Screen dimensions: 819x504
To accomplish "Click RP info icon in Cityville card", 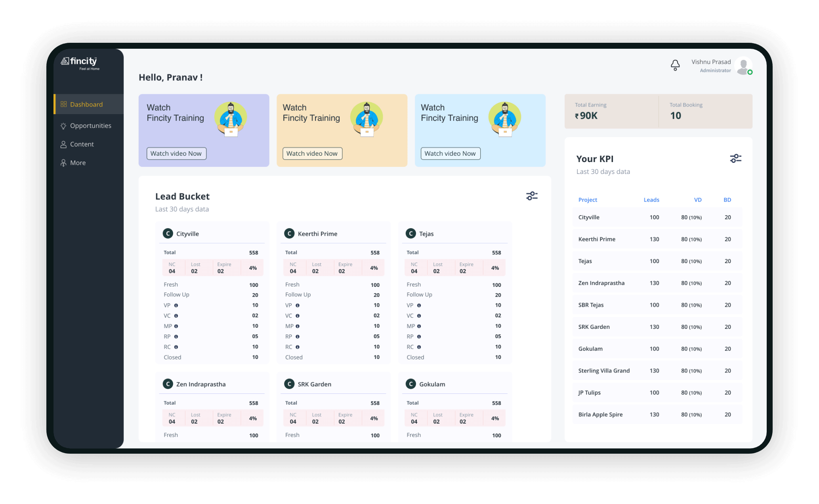I will click(176, 336).
